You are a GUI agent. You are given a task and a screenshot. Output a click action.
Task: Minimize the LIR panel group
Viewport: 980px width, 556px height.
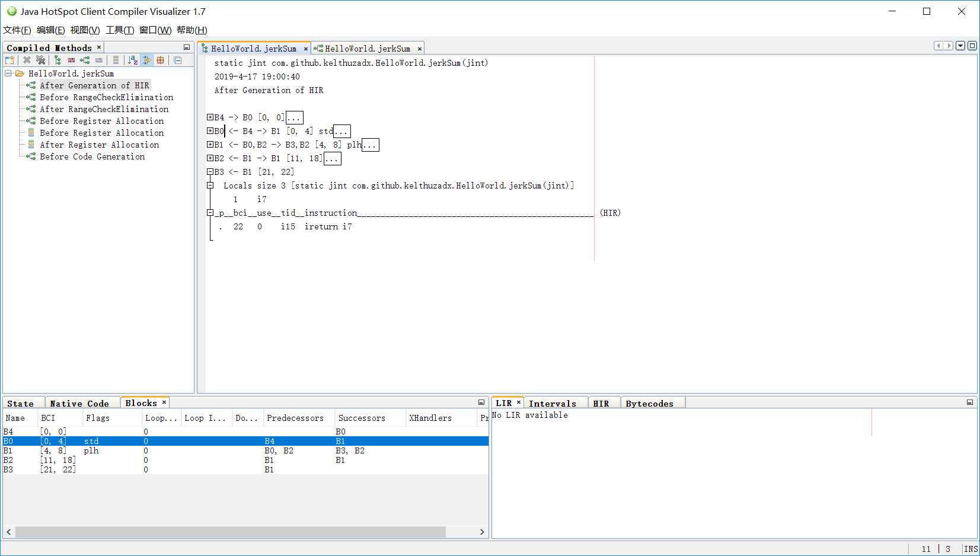click(970, 402)
